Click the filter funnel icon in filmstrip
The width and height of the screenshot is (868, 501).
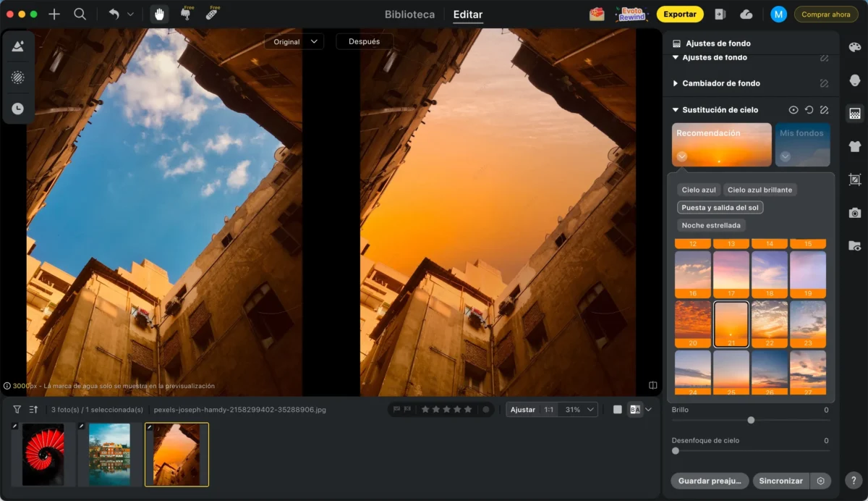[17, 410]
